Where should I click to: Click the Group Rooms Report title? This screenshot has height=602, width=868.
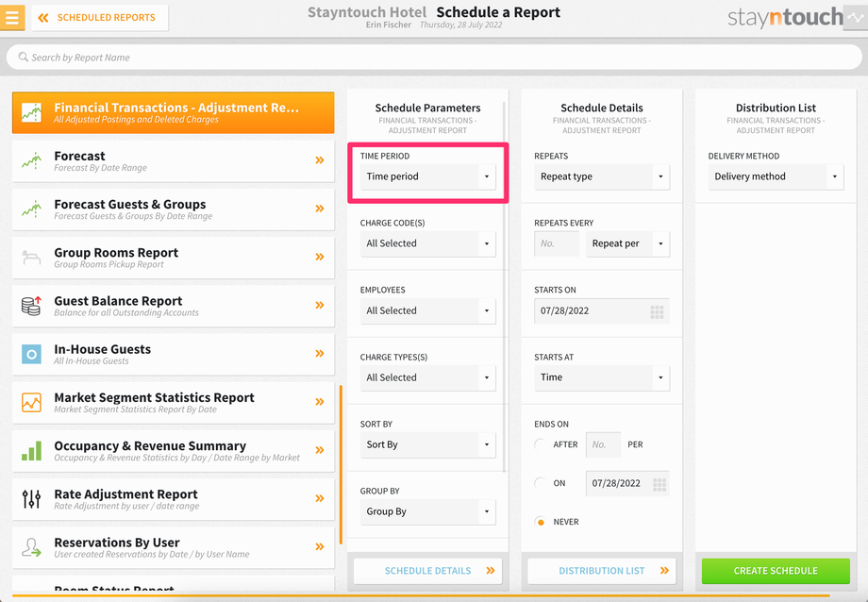point(116,253)
